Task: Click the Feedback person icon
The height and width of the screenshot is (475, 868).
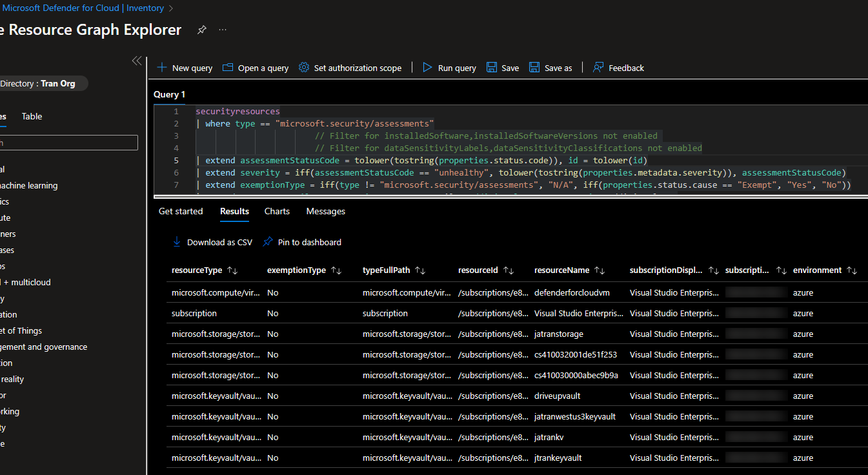Action: coord(598,67)
